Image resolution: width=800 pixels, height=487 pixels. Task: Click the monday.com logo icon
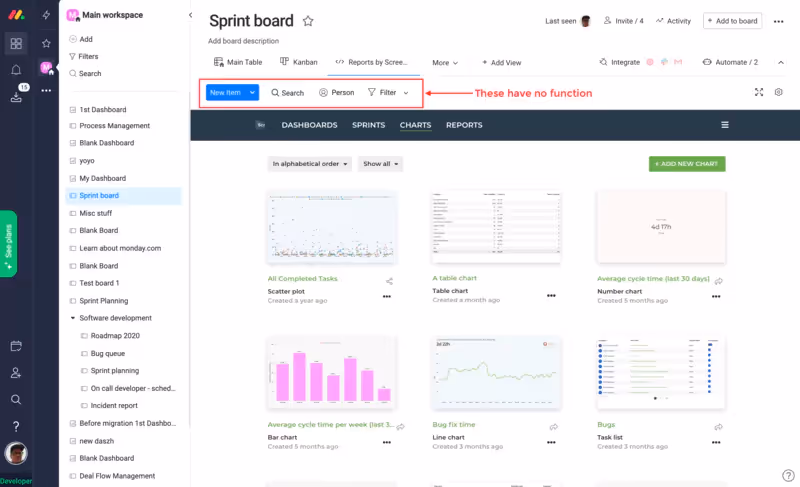[16, 15]
